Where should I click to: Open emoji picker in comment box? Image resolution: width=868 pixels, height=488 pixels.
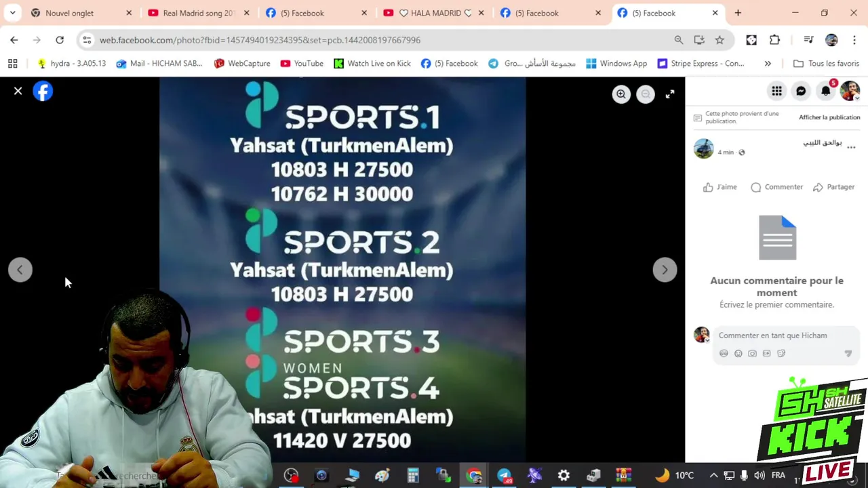point(738,354)
